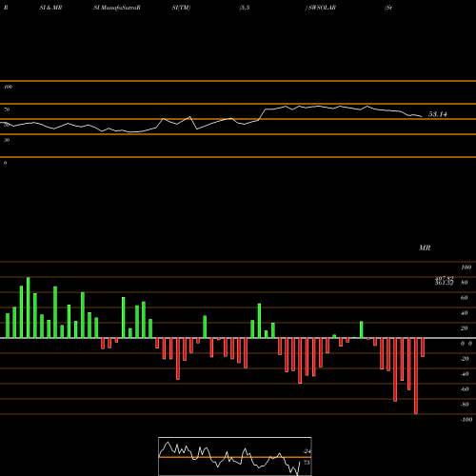
Task: Click the overlapping 497.82 price values near MR axis
Action: pos(444,281)
